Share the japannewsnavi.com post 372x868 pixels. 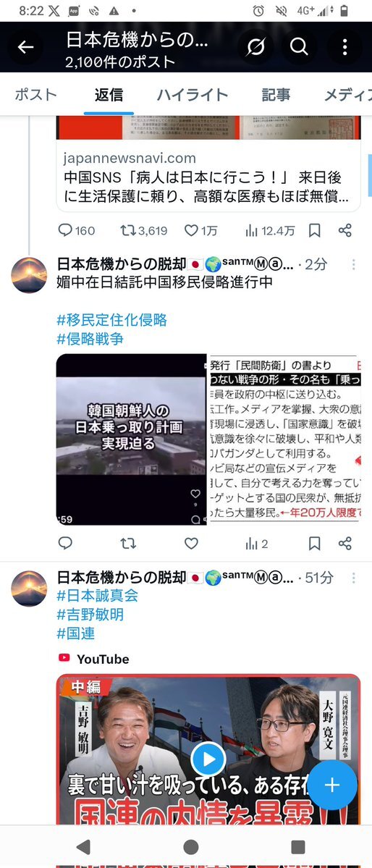click(345, 230)
